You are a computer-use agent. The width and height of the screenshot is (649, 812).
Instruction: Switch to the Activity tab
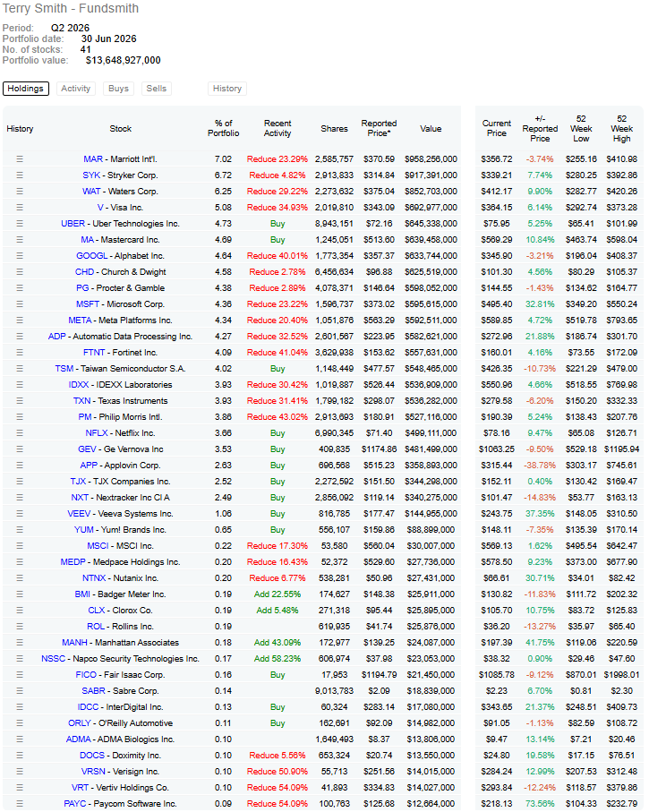75,89
